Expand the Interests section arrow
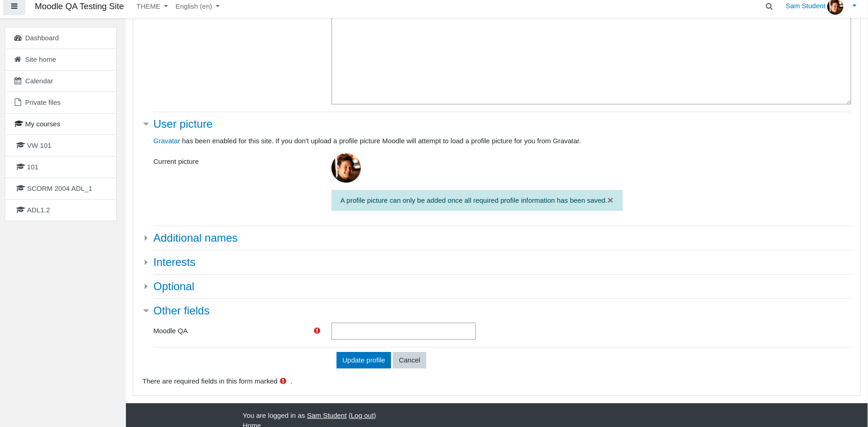The image size is (868, 427). pyautogui.click(x=146, y=262)
